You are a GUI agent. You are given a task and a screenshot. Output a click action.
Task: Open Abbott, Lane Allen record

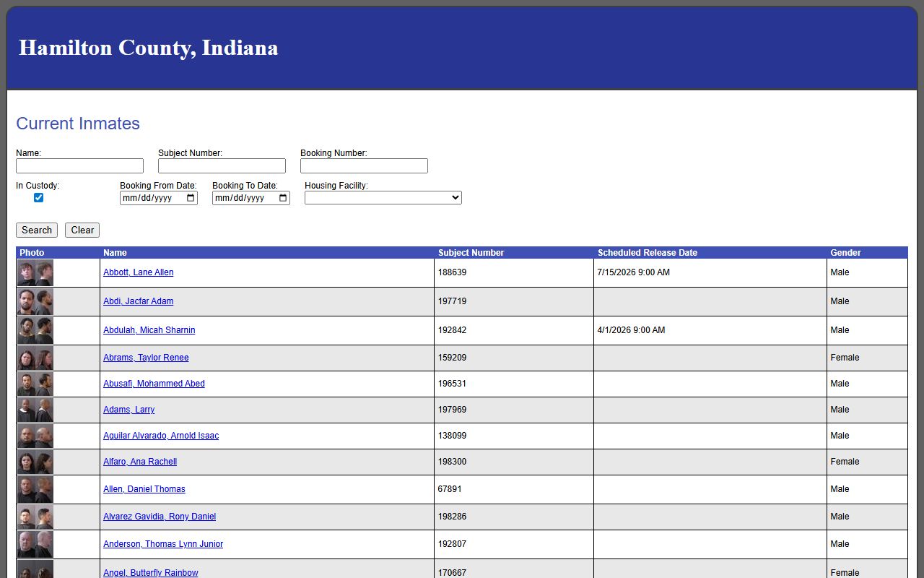[139, 272]
